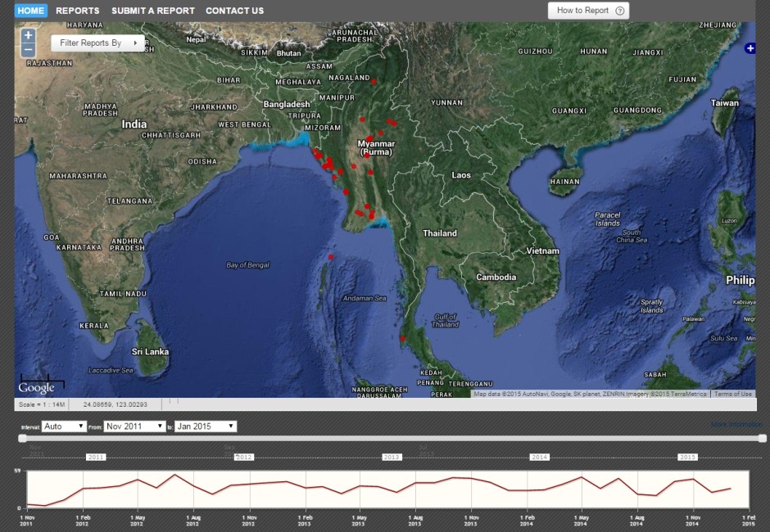Open the From date dropdown showing Nov 2011
The width and height of the screenshot is (770, 532).
tap(134, 426)
